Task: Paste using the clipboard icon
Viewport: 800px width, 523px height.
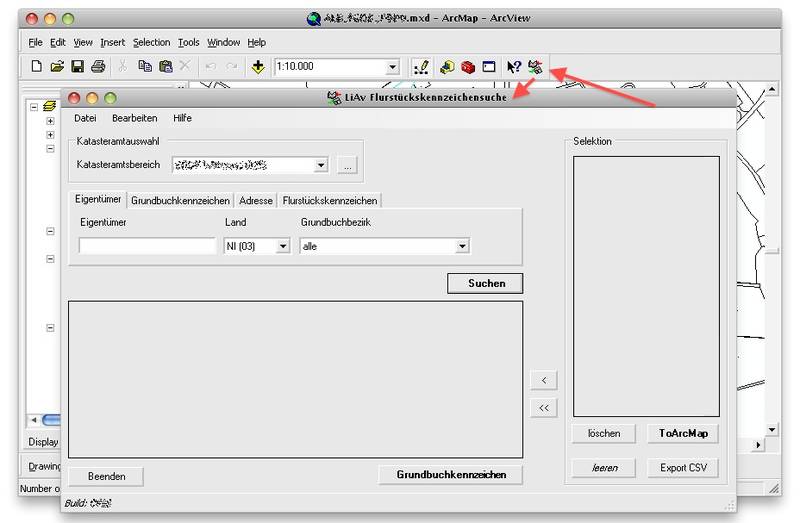Action: point(165,66)
